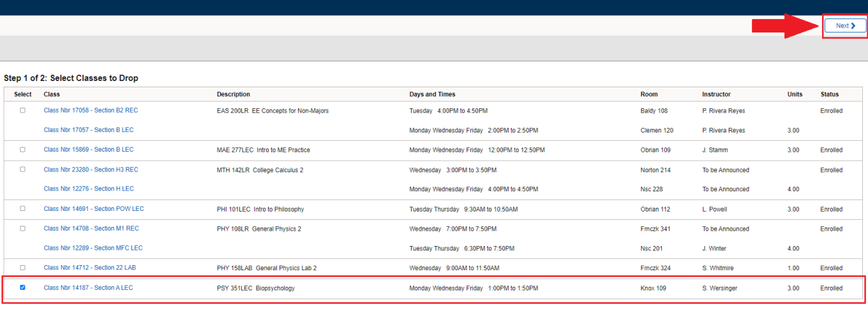The height and width of the screenshot is (311, 868).
Task: Open Class Nbr 14187 Section A LEC
Action: [x=88, y=287]
